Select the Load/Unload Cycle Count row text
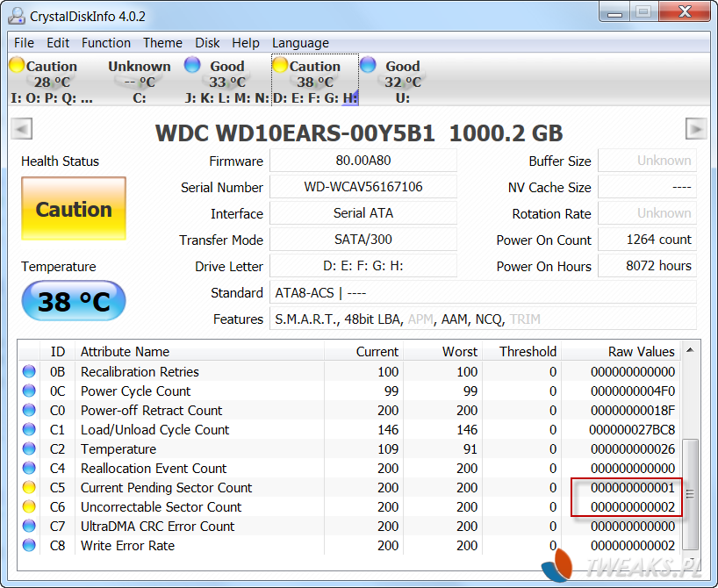Viewport: 718px width, 588px height. pyautogui.click(x=154, y=430)
